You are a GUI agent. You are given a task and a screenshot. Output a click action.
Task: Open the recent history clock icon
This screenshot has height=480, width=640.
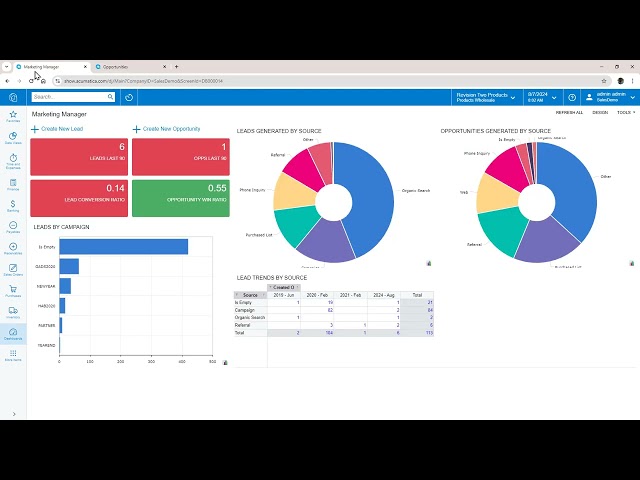tap(129, 98)
